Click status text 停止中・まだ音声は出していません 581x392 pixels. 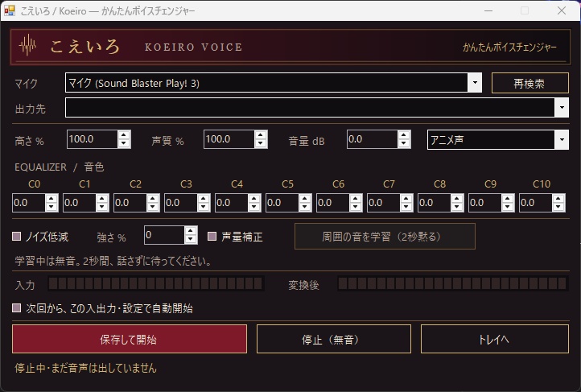[85, 368]
